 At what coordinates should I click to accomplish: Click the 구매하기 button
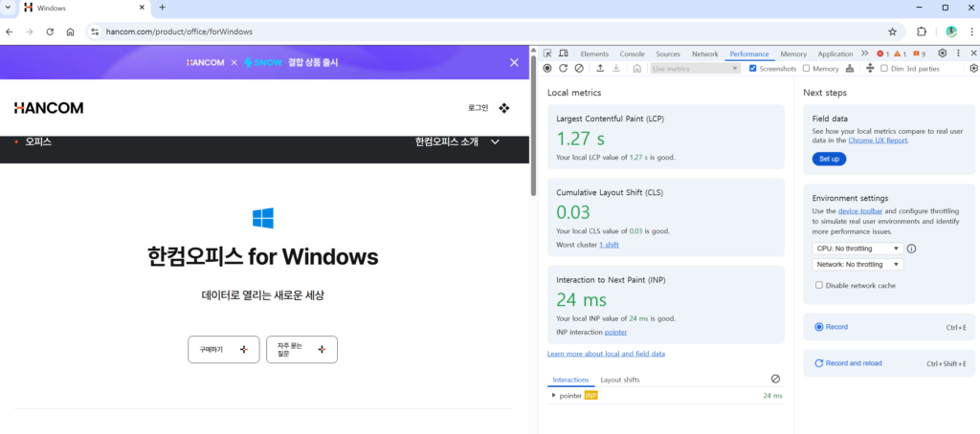[x=224, y=350]
